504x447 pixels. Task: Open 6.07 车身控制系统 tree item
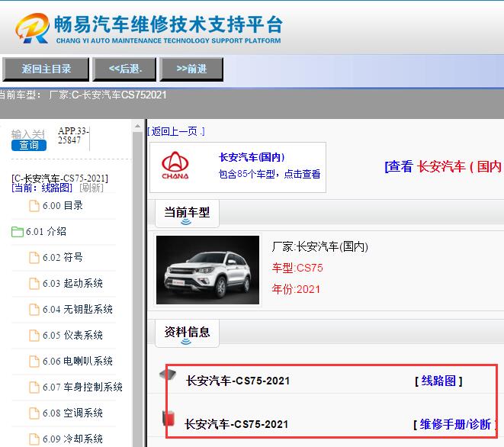click(x=82, y=387)
